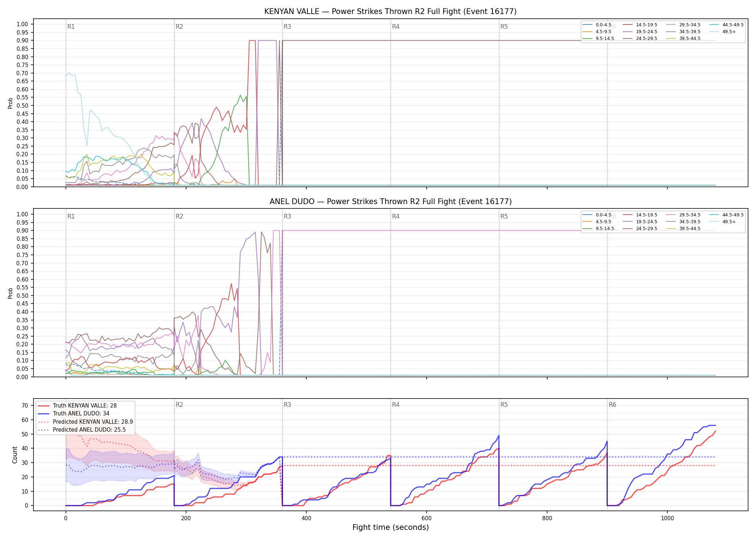
Task: Click the KENYAN VALLE chart title
Action: [x=390, y=12]
